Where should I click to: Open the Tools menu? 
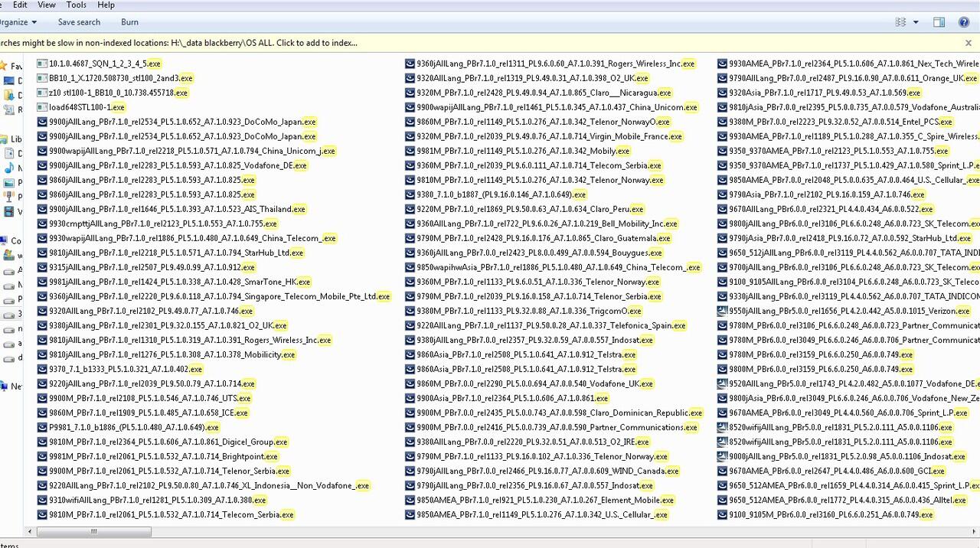click(77, 5)
